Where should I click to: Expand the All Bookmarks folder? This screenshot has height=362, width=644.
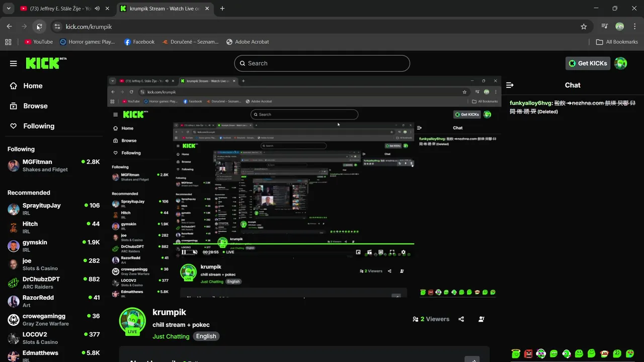(616, 42)
